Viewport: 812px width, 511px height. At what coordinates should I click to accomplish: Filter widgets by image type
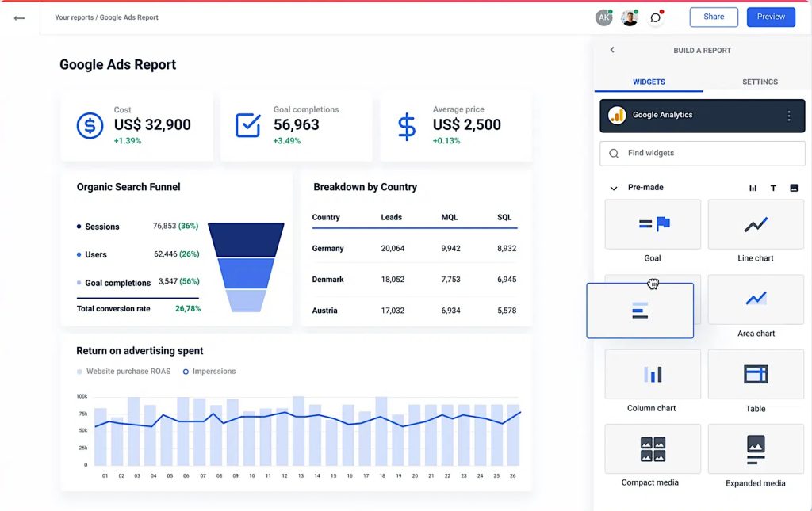coord(794,188)
